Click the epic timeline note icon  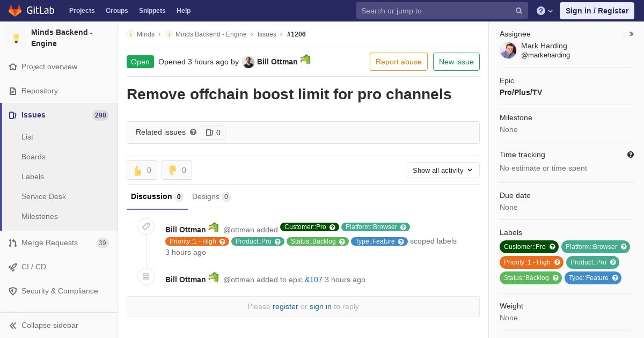[x=146, y=276]
